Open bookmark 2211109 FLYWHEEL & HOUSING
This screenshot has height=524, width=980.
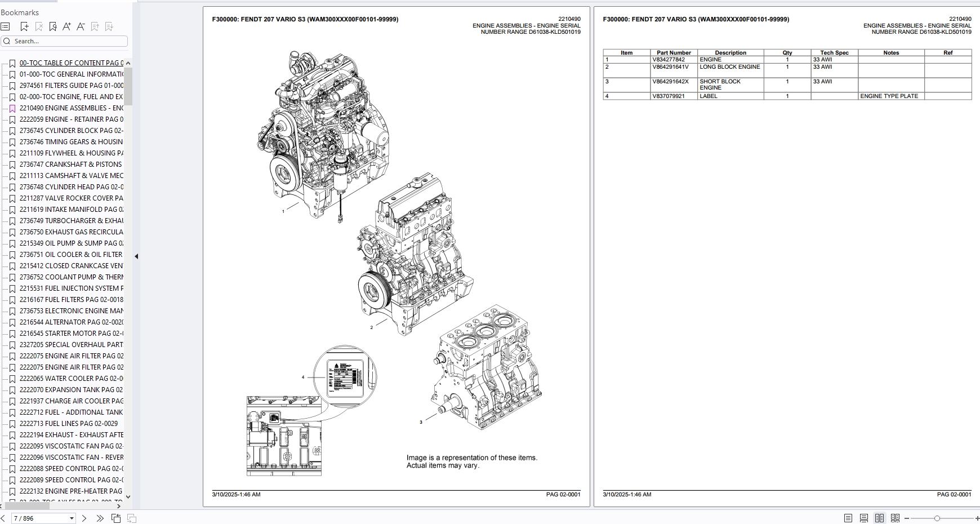(x=71, y=153)
